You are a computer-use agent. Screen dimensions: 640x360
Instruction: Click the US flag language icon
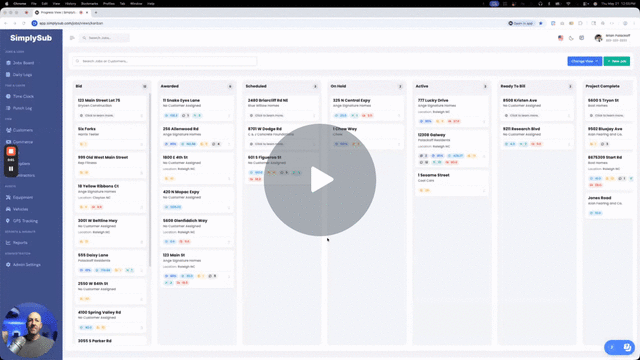pos(560,38)
